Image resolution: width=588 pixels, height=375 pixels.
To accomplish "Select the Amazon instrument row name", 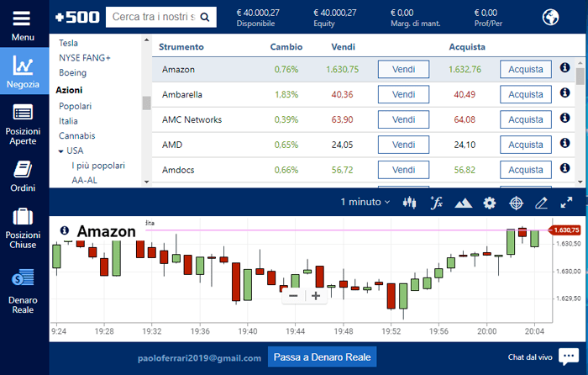I will (178, 70).
